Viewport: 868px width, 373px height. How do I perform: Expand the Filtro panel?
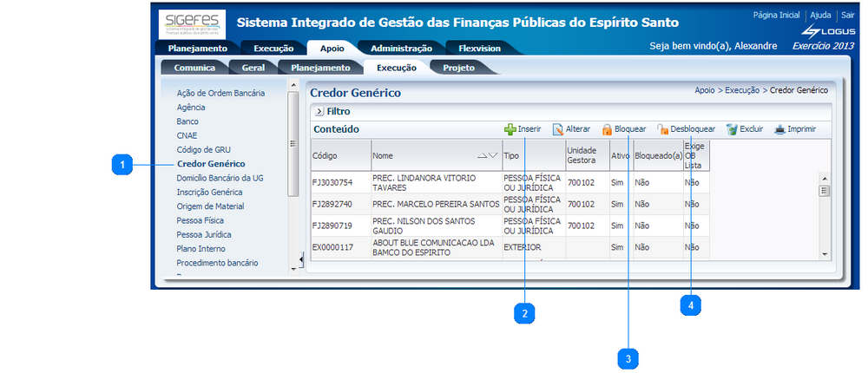(x=319, y=111)
